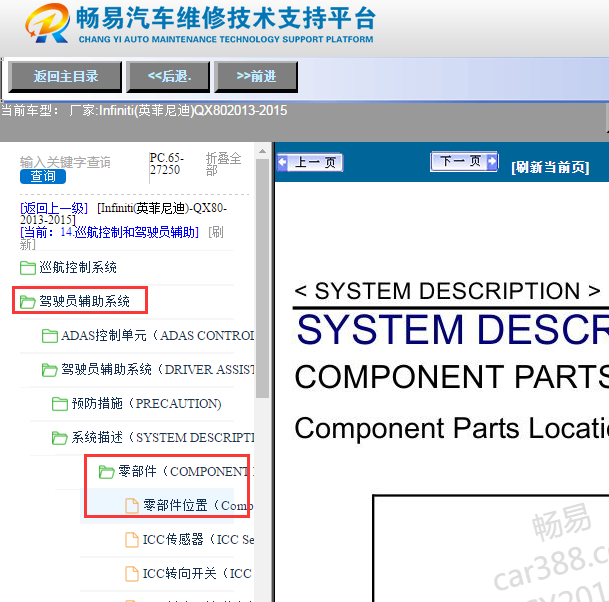Viewport: 609px width, 602px height.
Task: Click document icon beside 零部件位置
Action: coord(132,506)
